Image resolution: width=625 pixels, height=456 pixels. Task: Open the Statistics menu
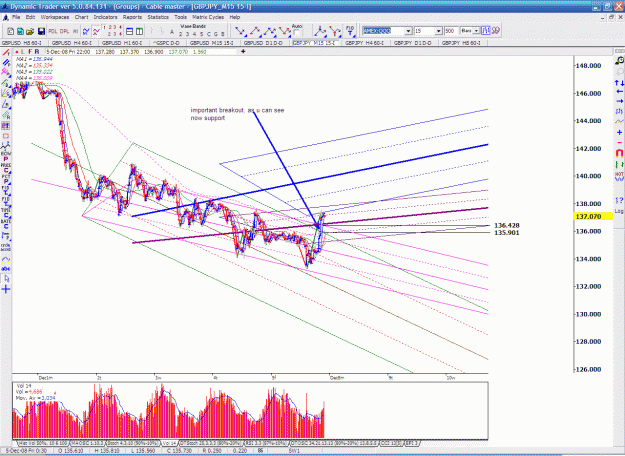point(158,17)
